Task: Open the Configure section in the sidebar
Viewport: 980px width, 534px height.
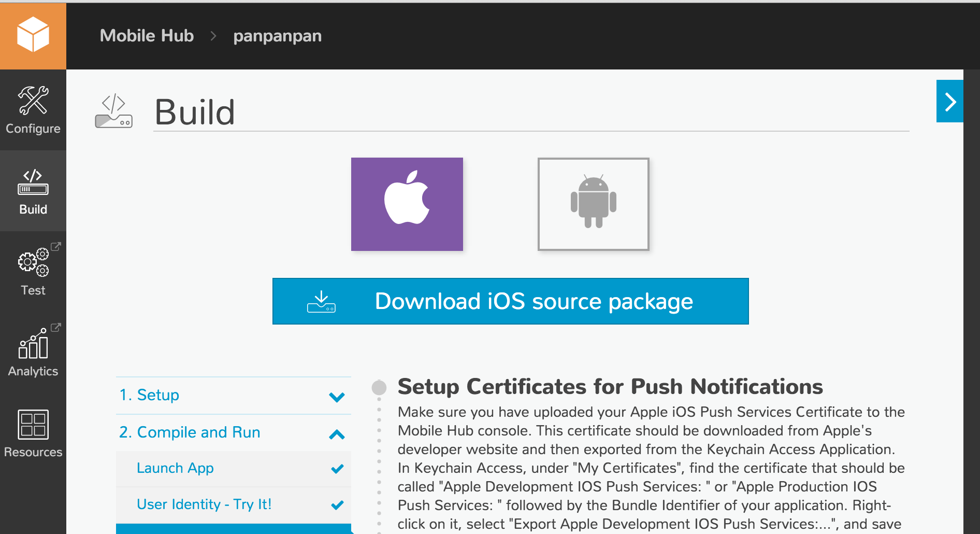Action: click(x=33, y=110)
